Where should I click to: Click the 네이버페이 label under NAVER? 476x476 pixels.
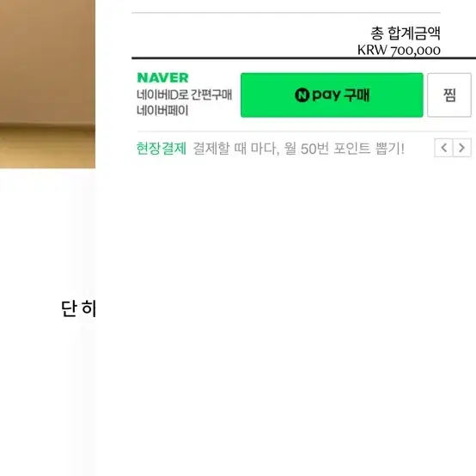pyautogui.click(x=162, y=110)
